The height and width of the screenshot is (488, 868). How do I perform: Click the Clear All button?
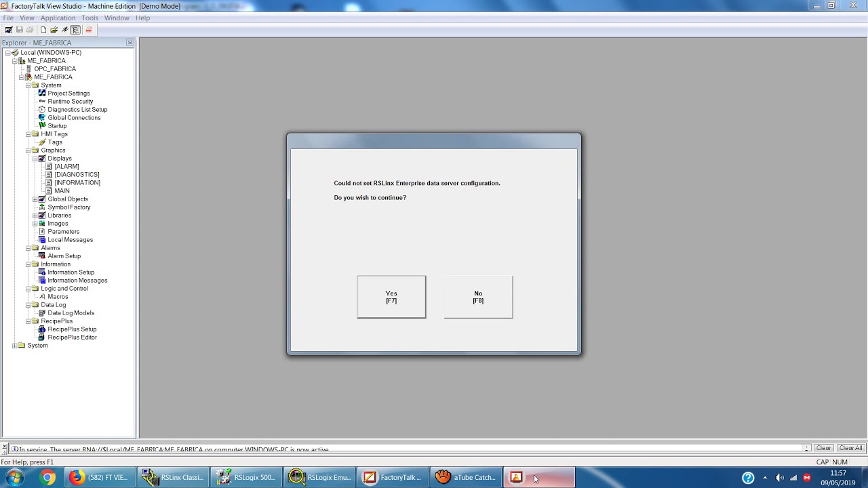[850, 448]
